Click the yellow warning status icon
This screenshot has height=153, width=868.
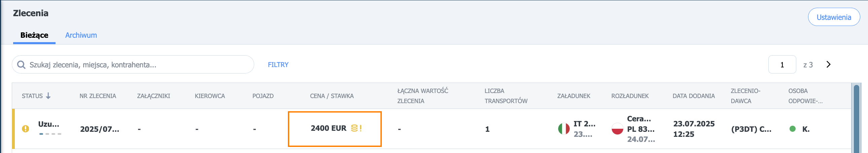pos(25,129)
